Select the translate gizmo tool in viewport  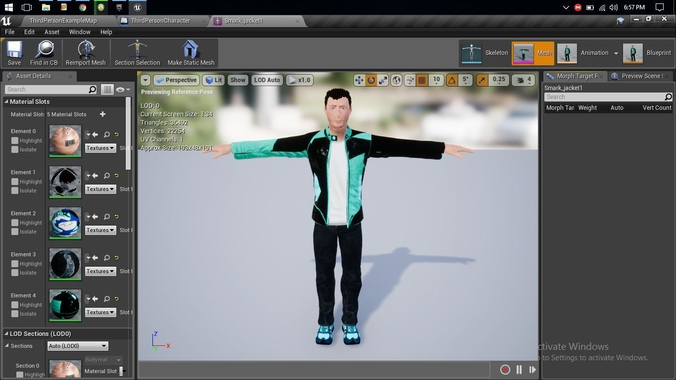pyautogui.click(x=359, y=80)
